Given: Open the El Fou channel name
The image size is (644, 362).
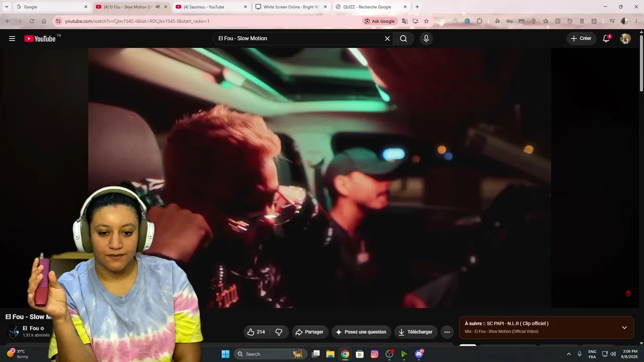Looking at the screenshot, I should point(31,328).
